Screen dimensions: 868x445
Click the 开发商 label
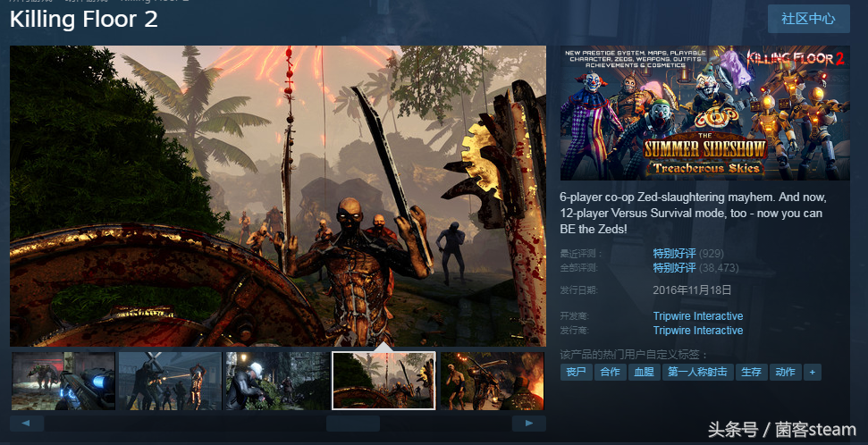click(574, 316)
